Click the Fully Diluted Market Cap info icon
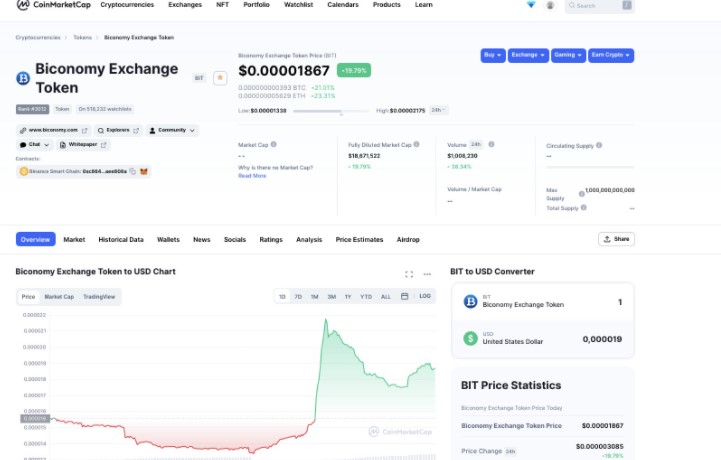 click(x=417, y=144)
